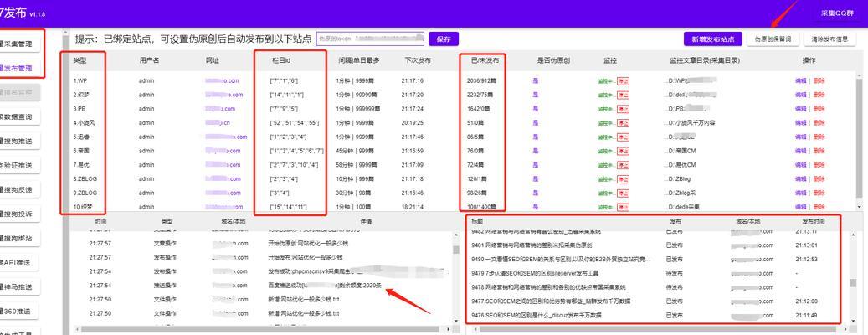Open the 搜狗推送 sidebar item
This screenshot has width=868, height=335.
[x=20, y=142]
